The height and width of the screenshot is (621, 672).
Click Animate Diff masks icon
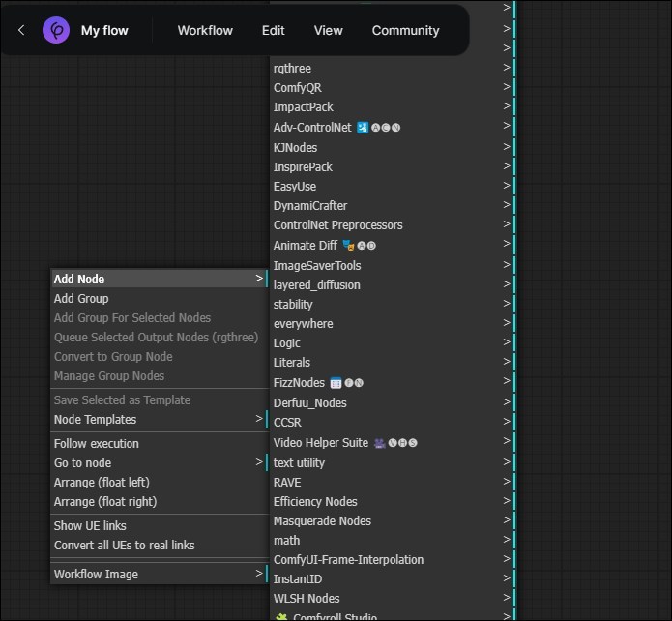[348, 246]
